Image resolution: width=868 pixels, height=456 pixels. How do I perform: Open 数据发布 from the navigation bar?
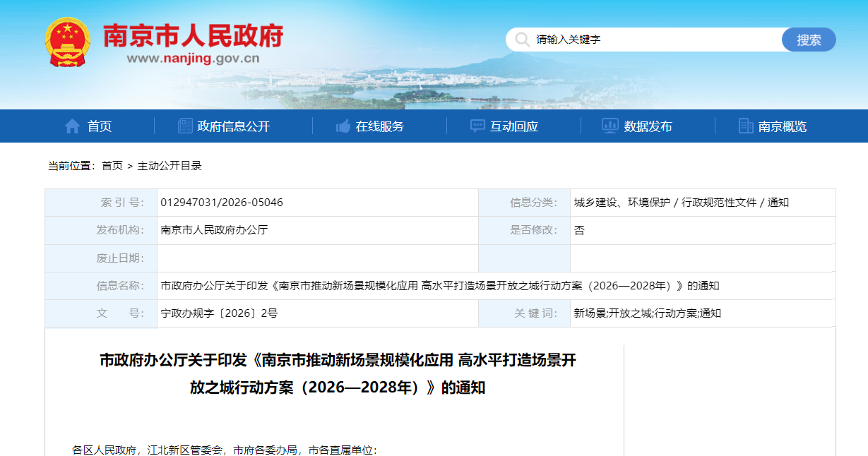648,126
